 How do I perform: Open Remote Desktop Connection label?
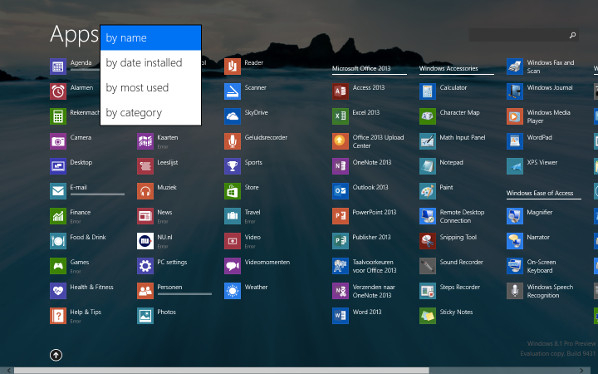point(462,217)
